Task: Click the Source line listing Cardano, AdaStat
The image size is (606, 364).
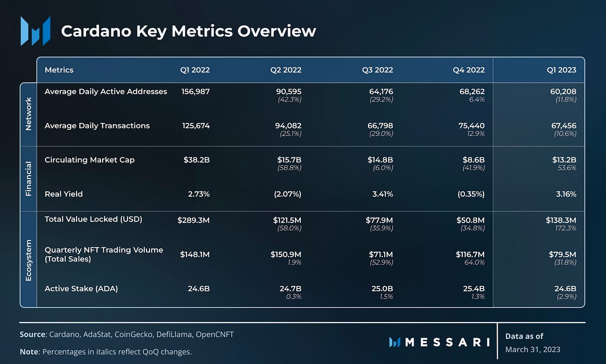Action: click(127, 334)
